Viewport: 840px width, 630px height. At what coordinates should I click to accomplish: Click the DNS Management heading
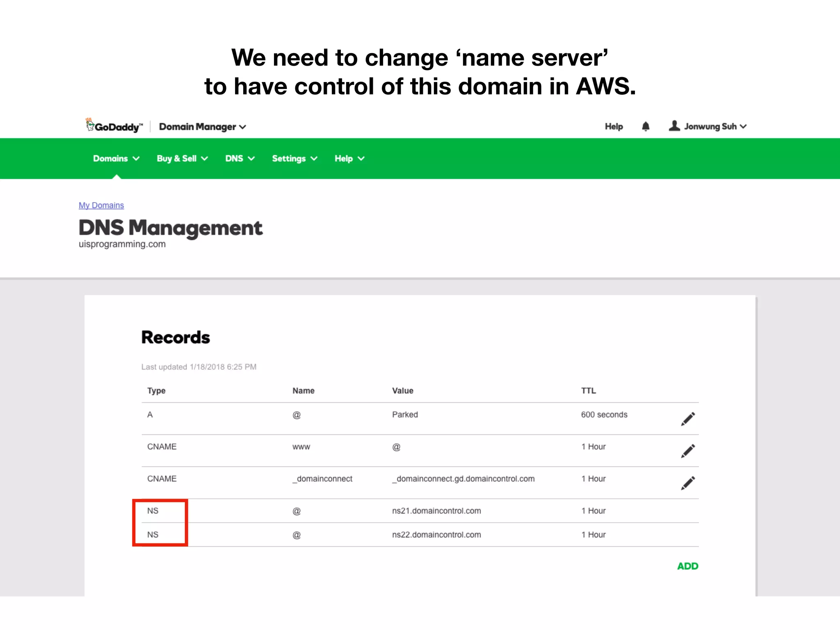click(x=170, y=228)
